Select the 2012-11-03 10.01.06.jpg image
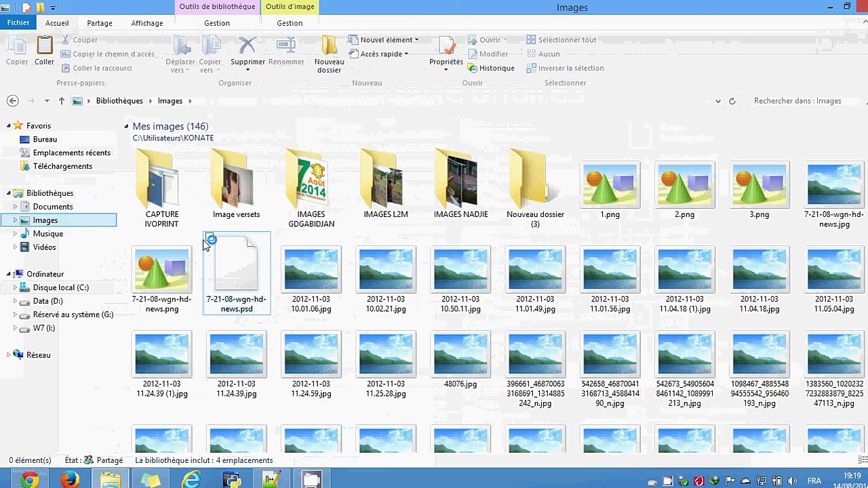868x488 pixels. pos(311,279)
